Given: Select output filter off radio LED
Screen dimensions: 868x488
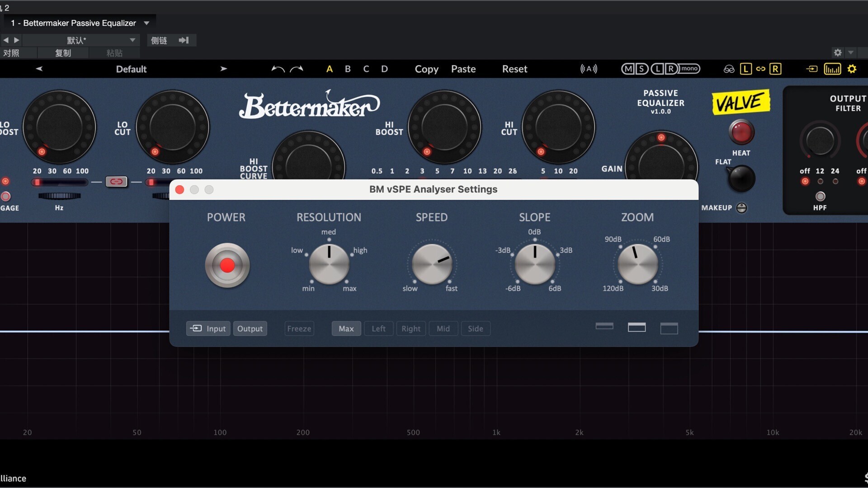Looking at the screenshot, I should click(x=805, y=181).
